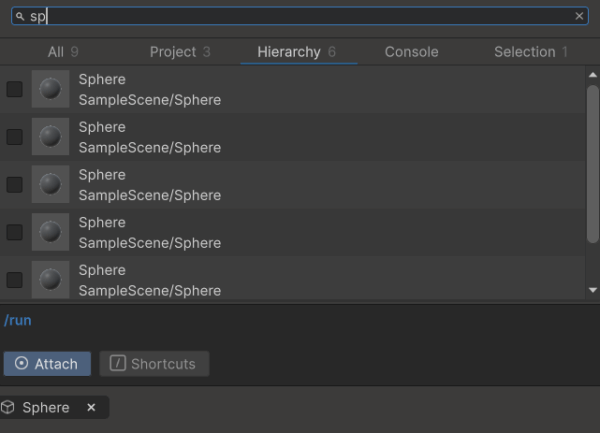Click the magnifier icon in search field
Image resolution: width=600 pixels, height=433 pixels.
(x=19, y=16)
